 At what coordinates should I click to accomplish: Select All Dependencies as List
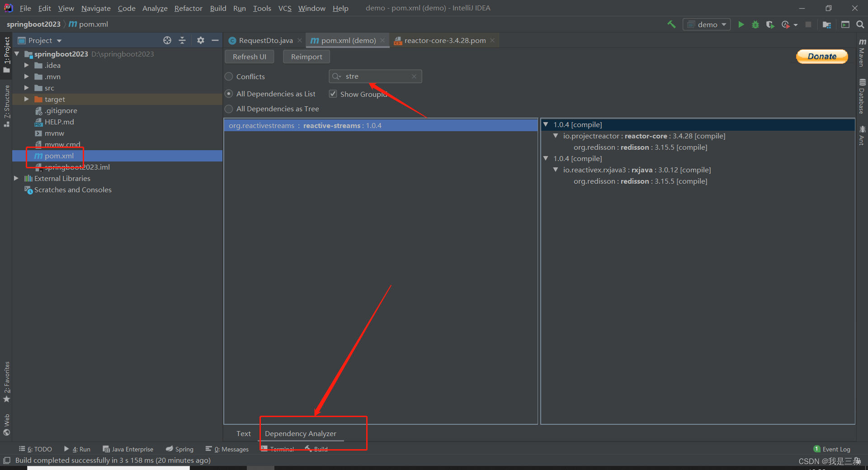(270, 94)
